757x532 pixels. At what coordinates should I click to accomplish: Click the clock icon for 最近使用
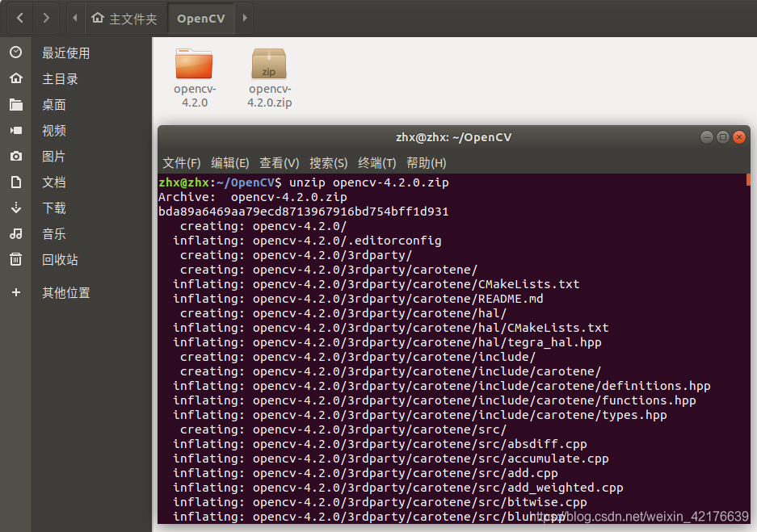(x=16, y=52)
